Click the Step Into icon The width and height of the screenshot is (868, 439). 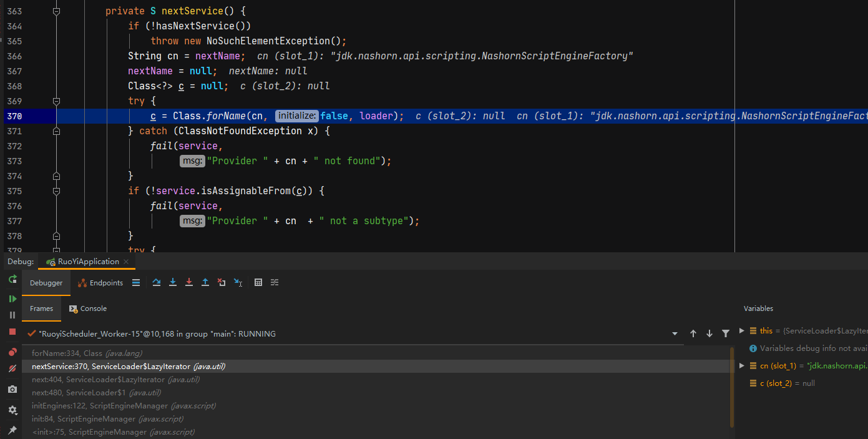173,283
